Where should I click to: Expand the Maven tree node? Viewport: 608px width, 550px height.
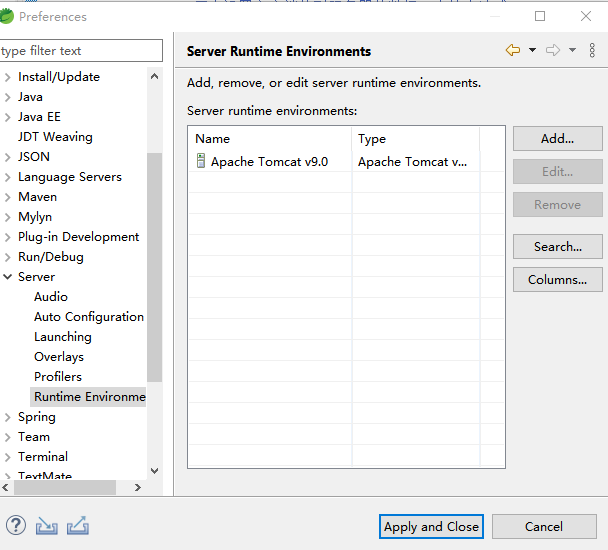pos(7,197)
